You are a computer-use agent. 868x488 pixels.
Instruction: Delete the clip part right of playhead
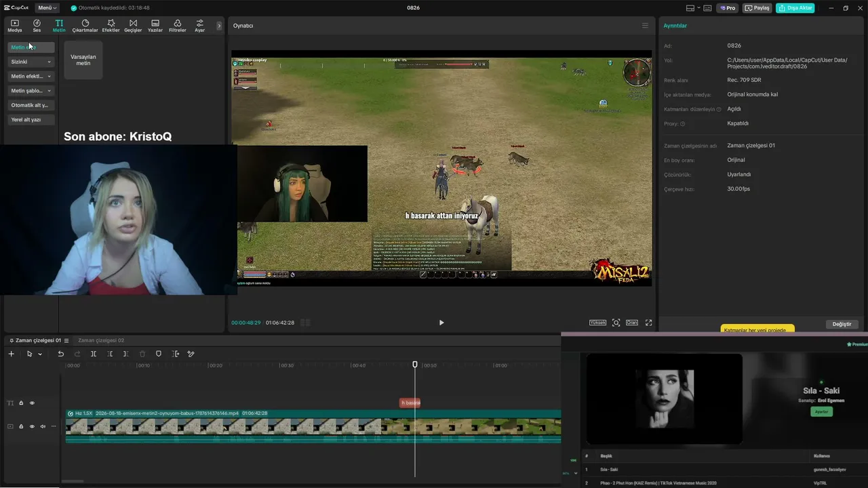coord(126,354)
